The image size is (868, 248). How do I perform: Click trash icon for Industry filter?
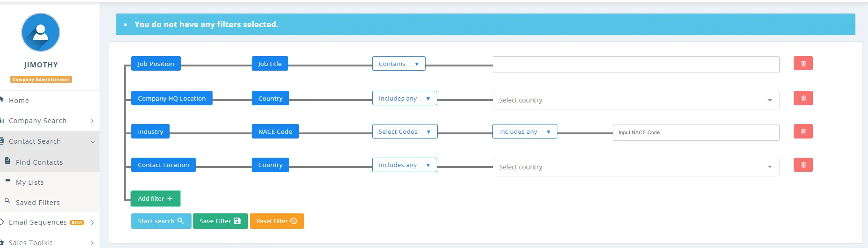(803, 131)
